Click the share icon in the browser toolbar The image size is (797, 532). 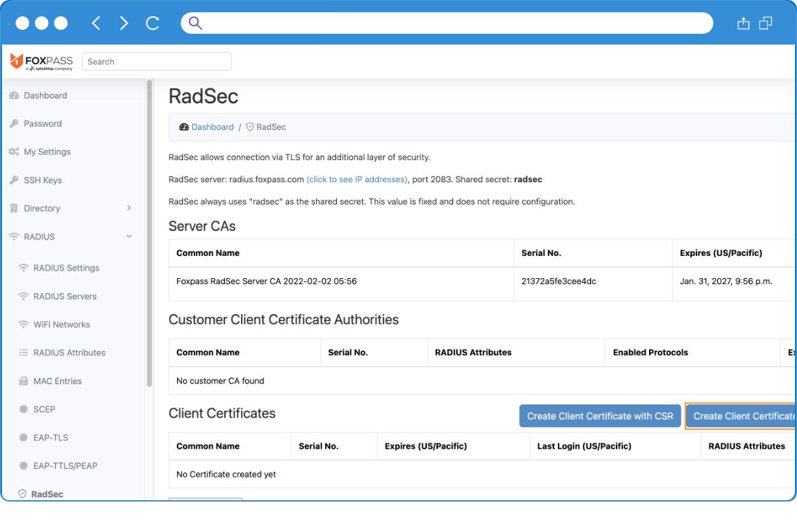coord(743,22)
